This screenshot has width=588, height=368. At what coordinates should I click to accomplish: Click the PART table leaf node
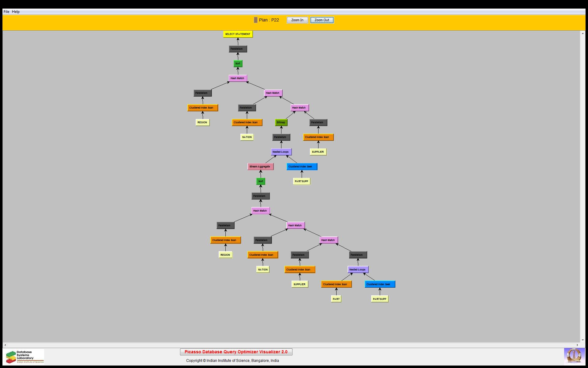[336, 299]
